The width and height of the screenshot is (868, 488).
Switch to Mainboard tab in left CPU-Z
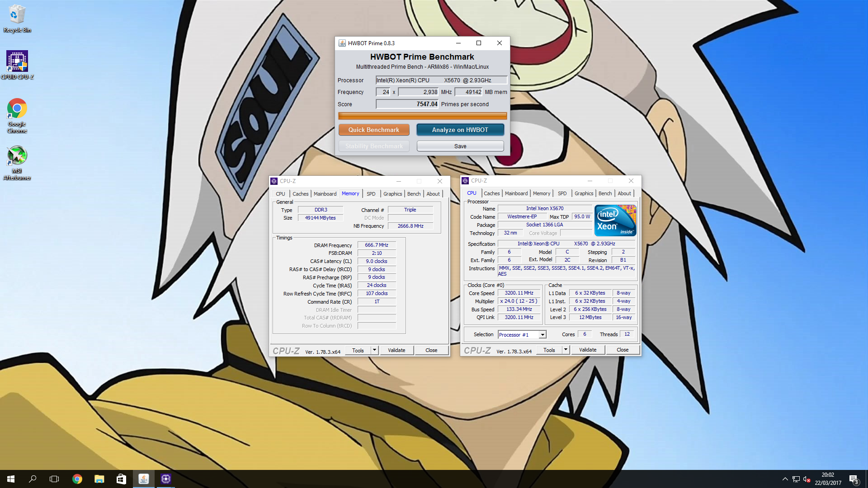click(x=325, y=194)
